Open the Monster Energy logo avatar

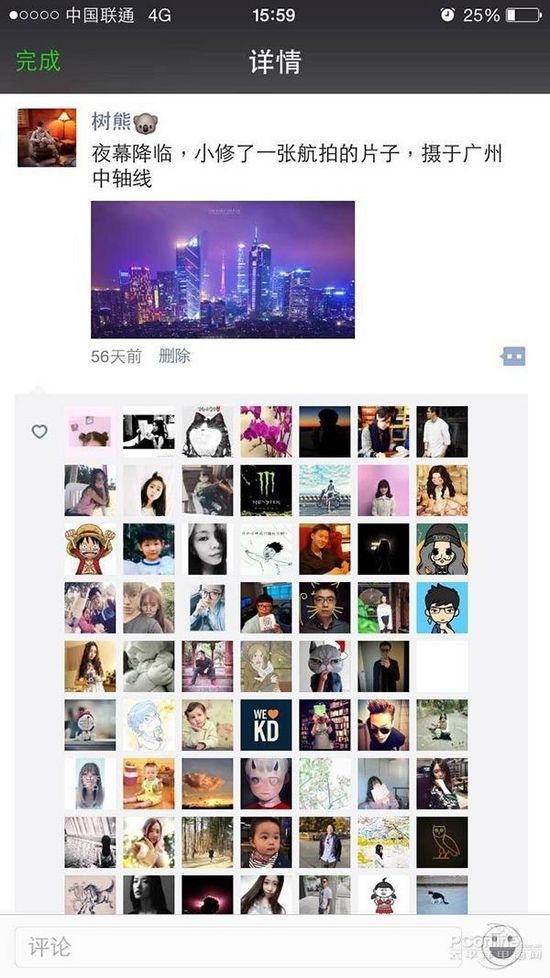click(266, 490)
